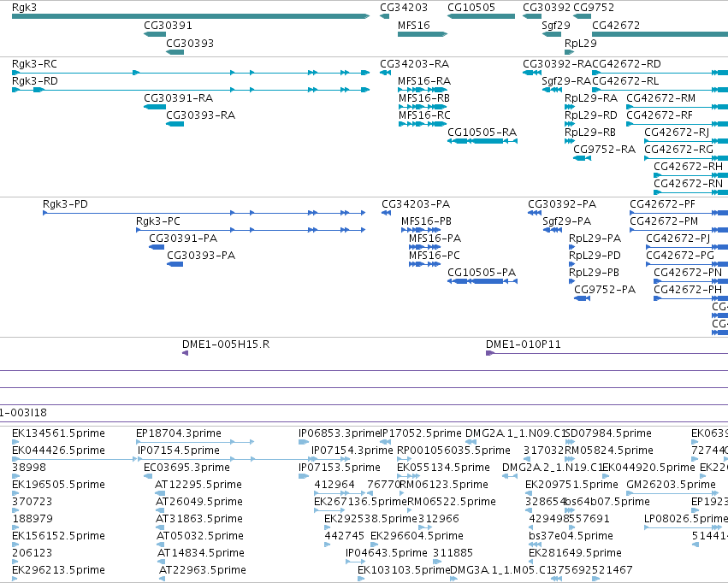Viewport: 728px width, 583px height.
Task: Select protein CG42672-PF
Action: (x=678, y=213)
